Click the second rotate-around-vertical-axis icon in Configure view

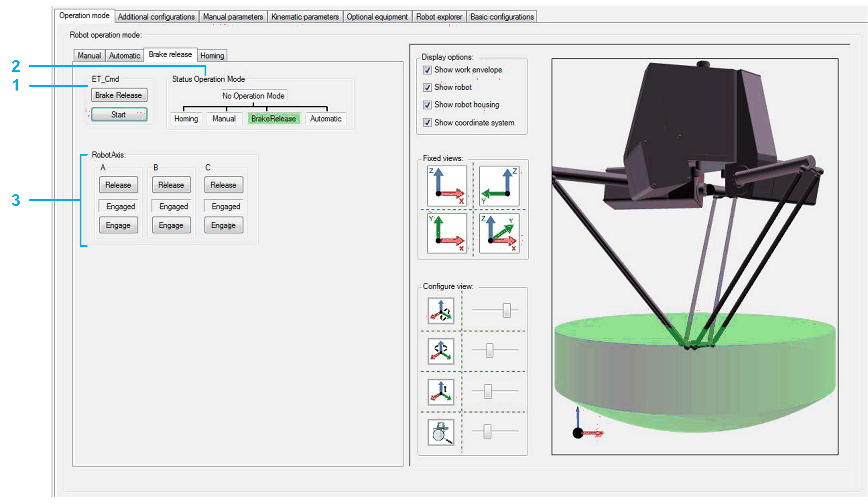pos(441,351)
